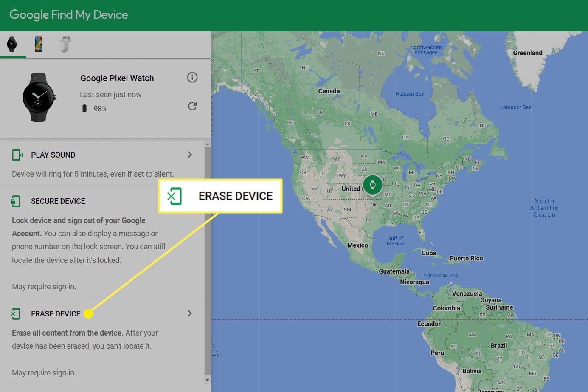Choose PLAY SOUND action

(53, 155)
